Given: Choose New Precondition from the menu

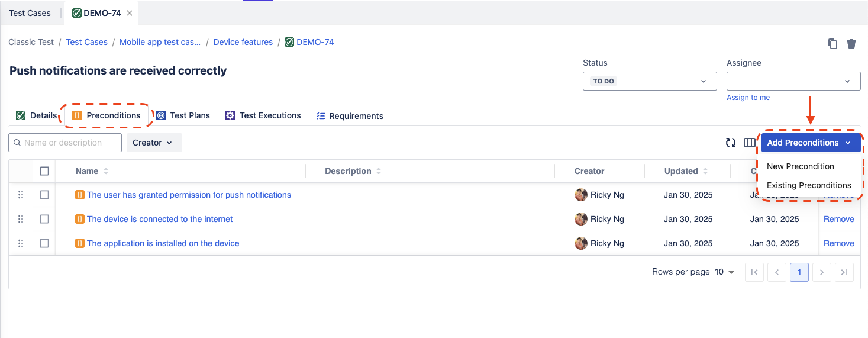Looking at the screenshot, I should coord(800,166).
